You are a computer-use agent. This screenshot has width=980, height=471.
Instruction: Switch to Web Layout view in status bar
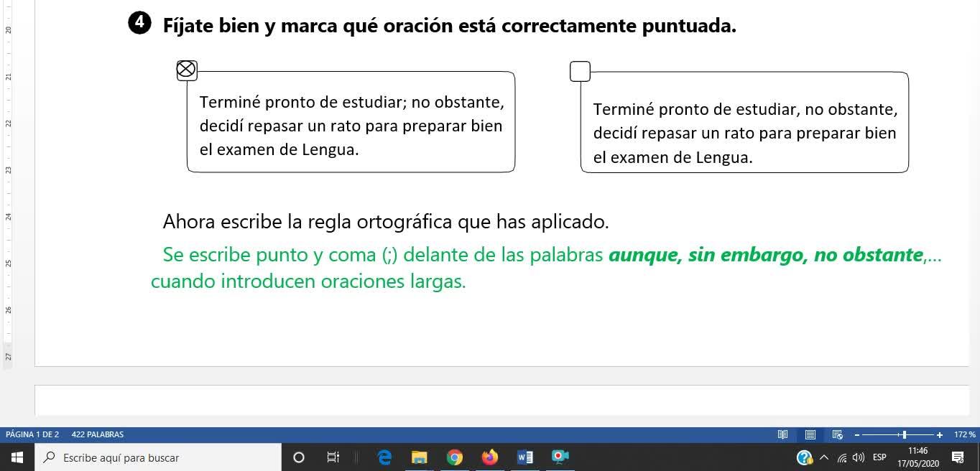pyautogui.click(x=837, y=434)
